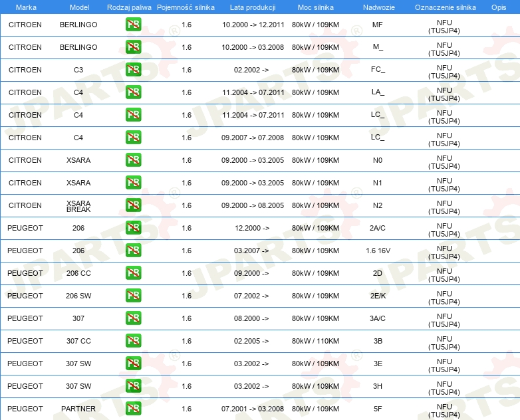Click the body code 3H
The width and height of the screenshot is (520, 420).
[378, 386]
